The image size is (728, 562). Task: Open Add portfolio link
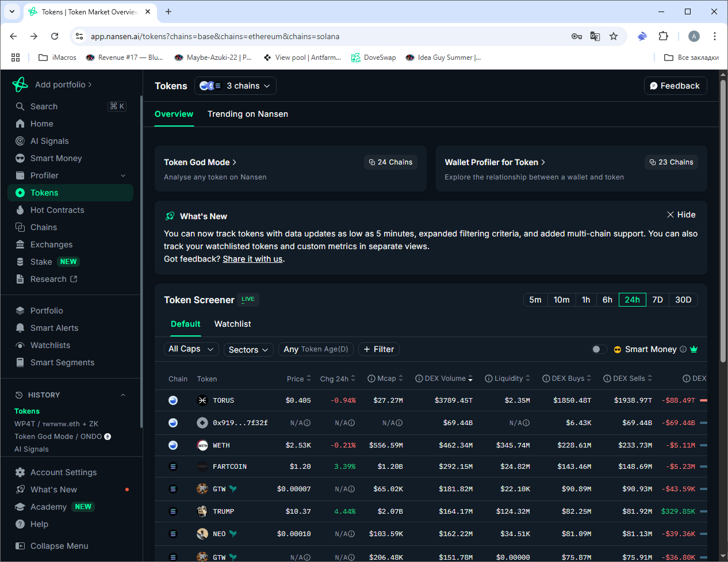pyautogui.click(x=63, y=85)
